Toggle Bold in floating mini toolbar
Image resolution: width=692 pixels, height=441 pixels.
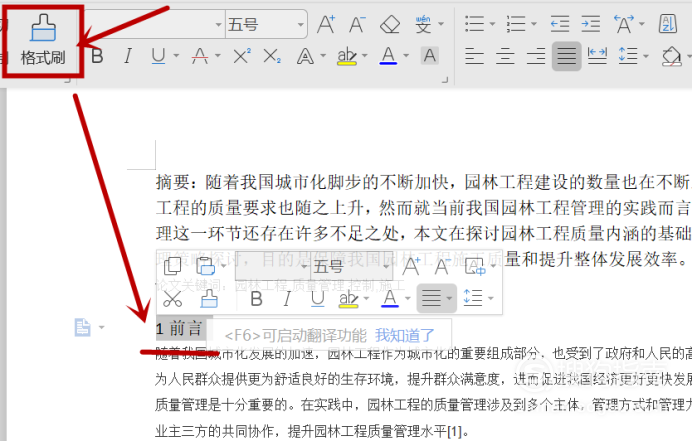click(256, 299)
